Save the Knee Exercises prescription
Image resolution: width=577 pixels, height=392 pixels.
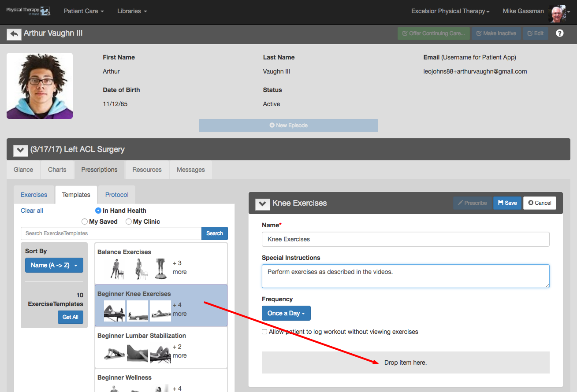pyautogui.click(x=507, y=203)
